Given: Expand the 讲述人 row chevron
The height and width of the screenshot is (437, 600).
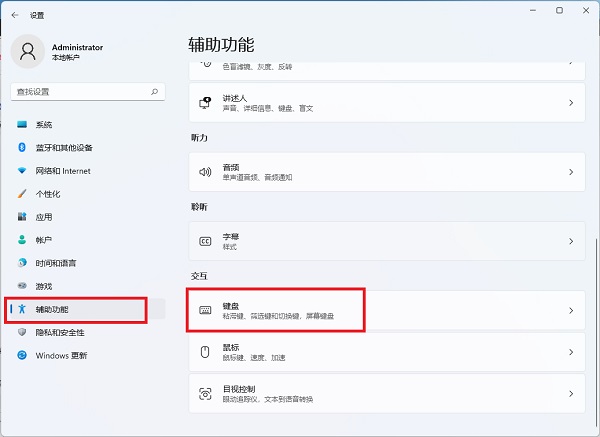Looking at the screenshot, I should (571, 102).
